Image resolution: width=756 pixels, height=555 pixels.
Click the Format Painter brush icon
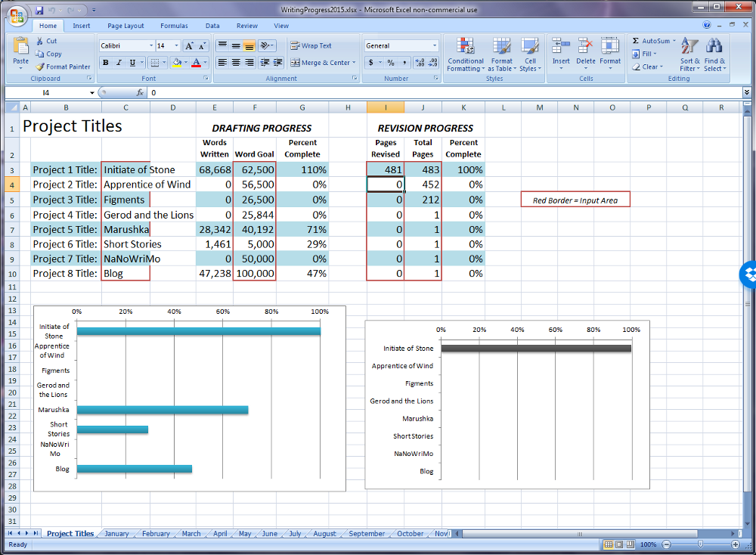coord(41,67)
